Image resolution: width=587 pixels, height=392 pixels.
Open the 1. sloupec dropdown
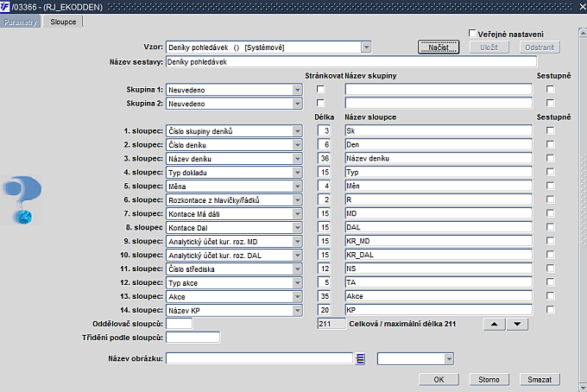[x=297, y=131]
